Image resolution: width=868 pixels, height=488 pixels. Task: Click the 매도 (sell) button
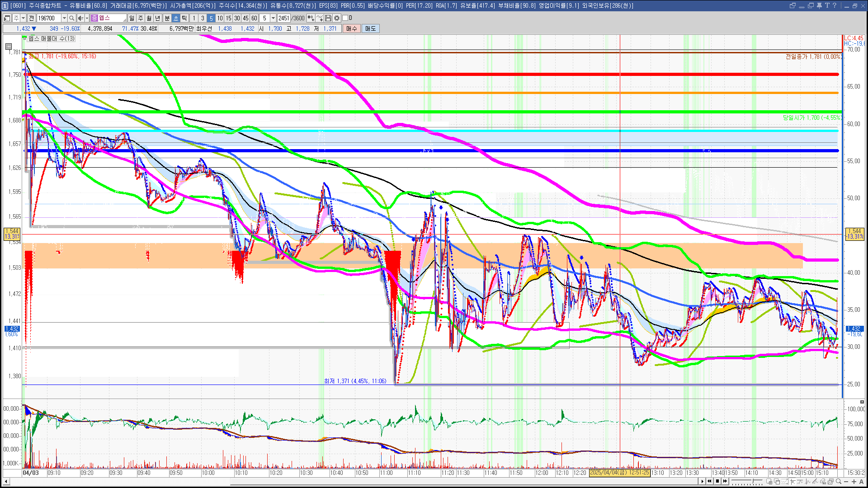(370, 28)
